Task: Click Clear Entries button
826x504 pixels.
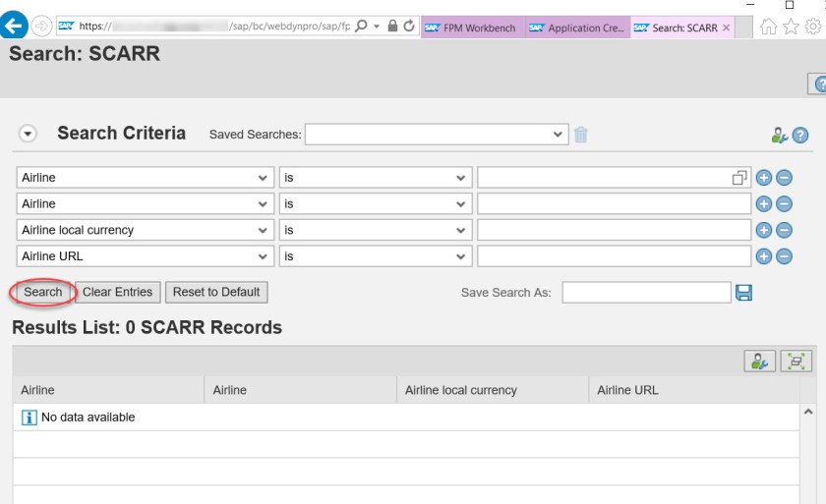Action: [x=117, y=292]
